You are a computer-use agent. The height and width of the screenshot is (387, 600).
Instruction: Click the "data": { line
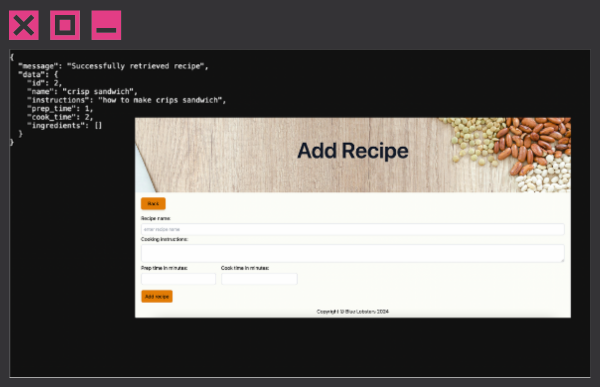pyautogui.click(x=38, y=74)
